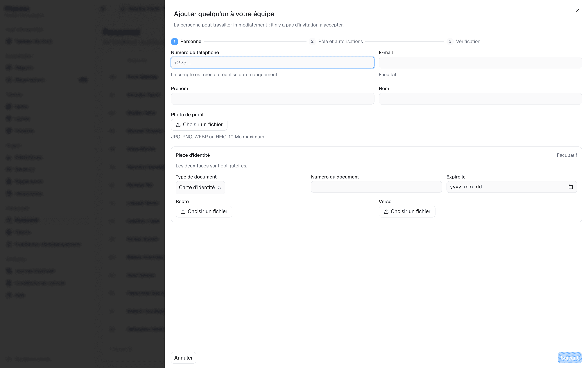Click "Facultatif" in the Pièce d'identité section
Image resolution: width=588 pixels, height=368 pixels.
point(567,155)
